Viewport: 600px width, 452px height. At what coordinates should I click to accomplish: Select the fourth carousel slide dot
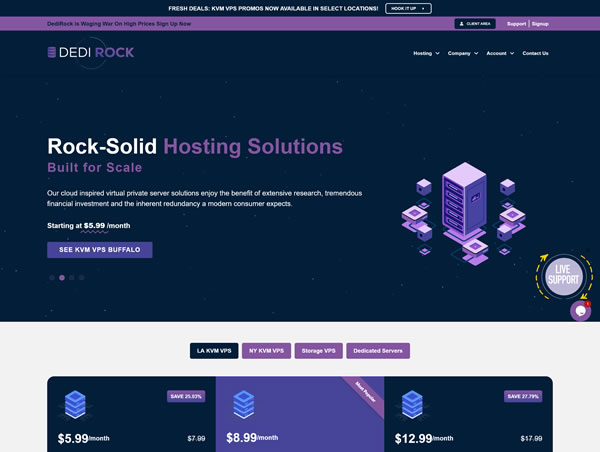(82, 277)
